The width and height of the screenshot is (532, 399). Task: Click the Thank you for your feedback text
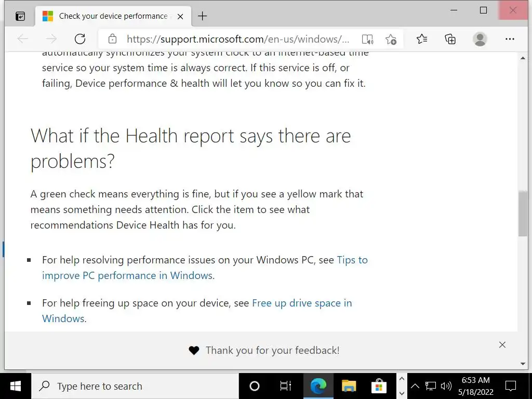tap(272, 350)
